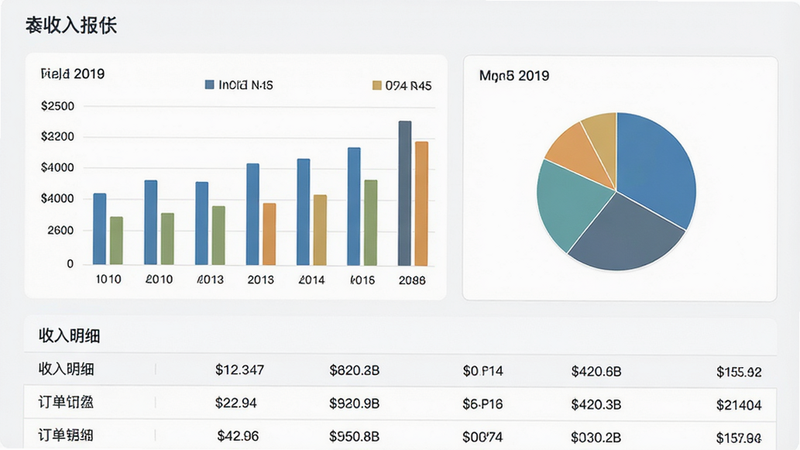Click the $950.8B cell

coord(354,436)
